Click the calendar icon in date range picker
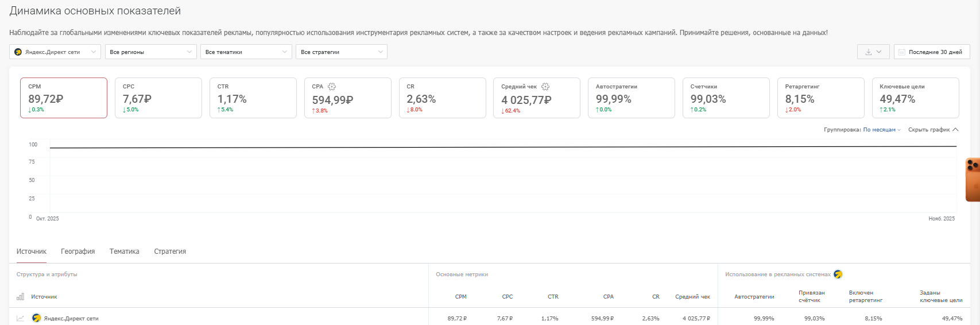980x325 pixels. tap(902, 52)
